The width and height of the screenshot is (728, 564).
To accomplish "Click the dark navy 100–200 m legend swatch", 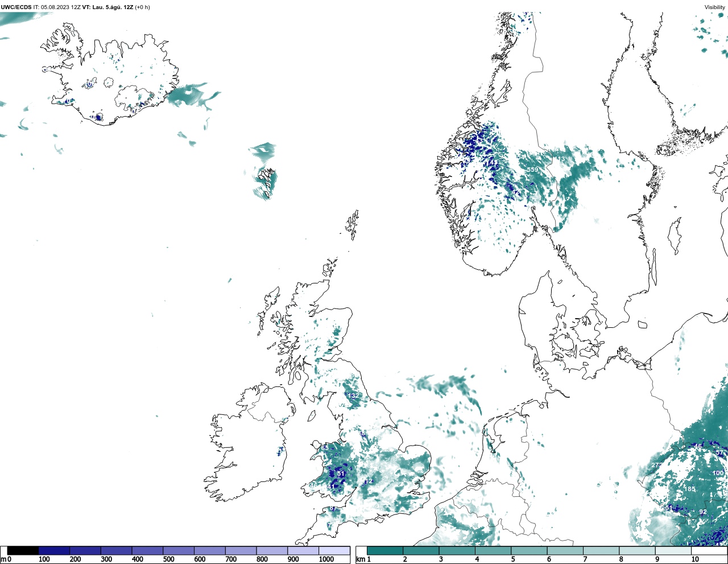I will pos(54,550).
